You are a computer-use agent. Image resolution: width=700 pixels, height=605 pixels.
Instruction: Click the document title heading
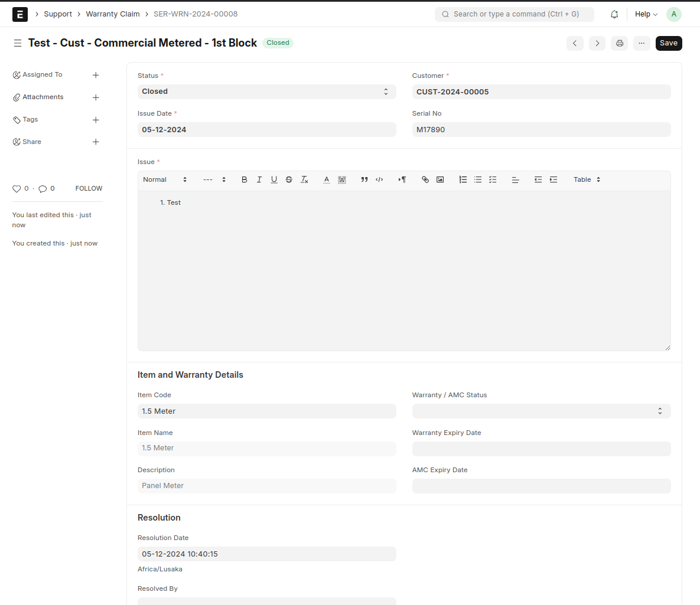142,43
